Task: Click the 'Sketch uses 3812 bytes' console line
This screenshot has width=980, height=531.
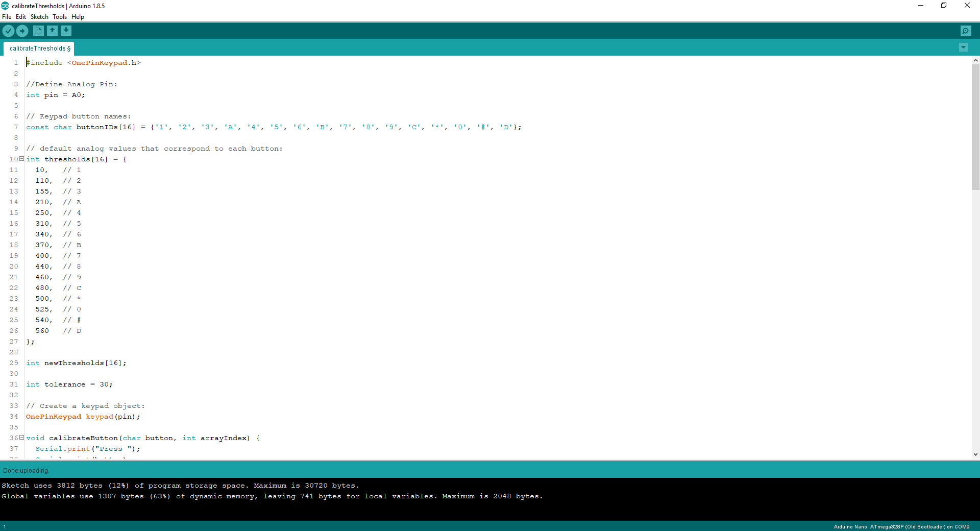Action: (x=181, y=486)
